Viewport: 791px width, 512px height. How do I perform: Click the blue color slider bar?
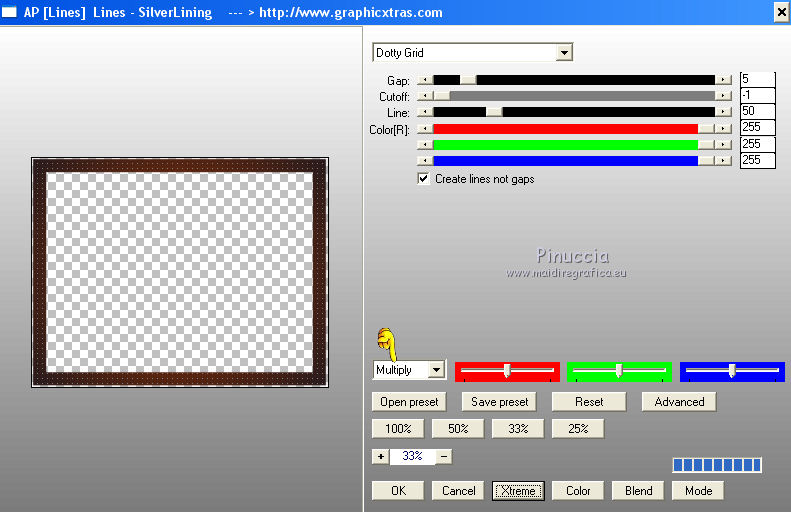click(x=574, y=160)
